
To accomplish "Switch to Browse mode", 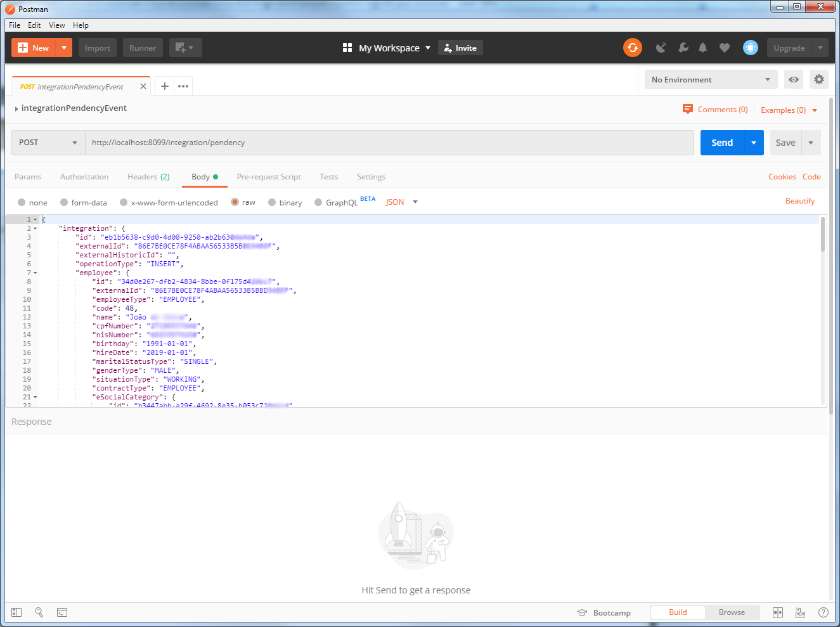I will point(732,612).
